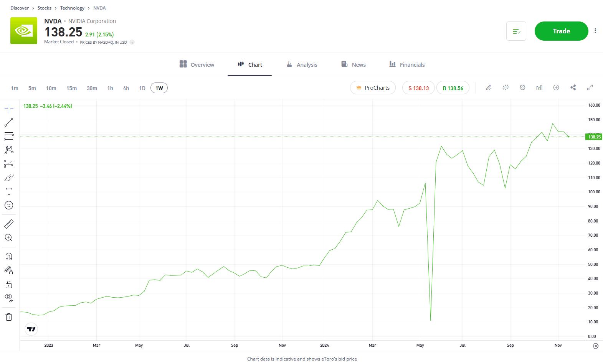This screenshot has width=603, height=364.
Task: Set the interval to 1m
Action: pos(15,88)
